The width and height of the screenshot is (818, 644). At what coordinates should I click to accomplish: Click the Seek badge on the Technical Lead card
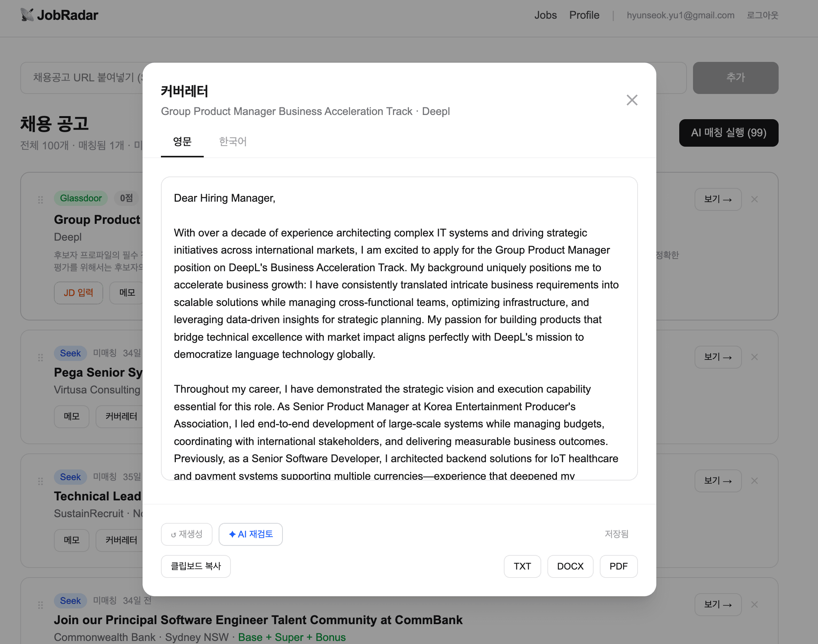click(70, 477)
